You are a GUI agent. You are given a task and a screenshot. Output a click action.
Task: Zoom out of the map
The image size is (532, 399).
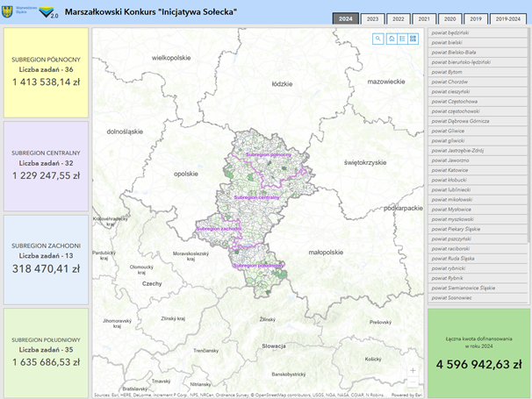pos(413,382)
